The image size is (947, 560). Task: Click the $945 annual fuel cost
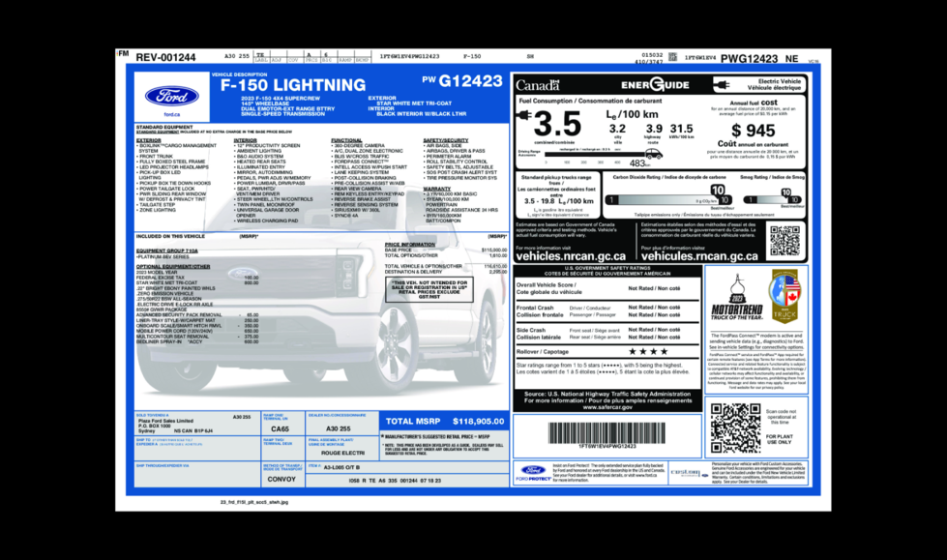click(754, 131)
